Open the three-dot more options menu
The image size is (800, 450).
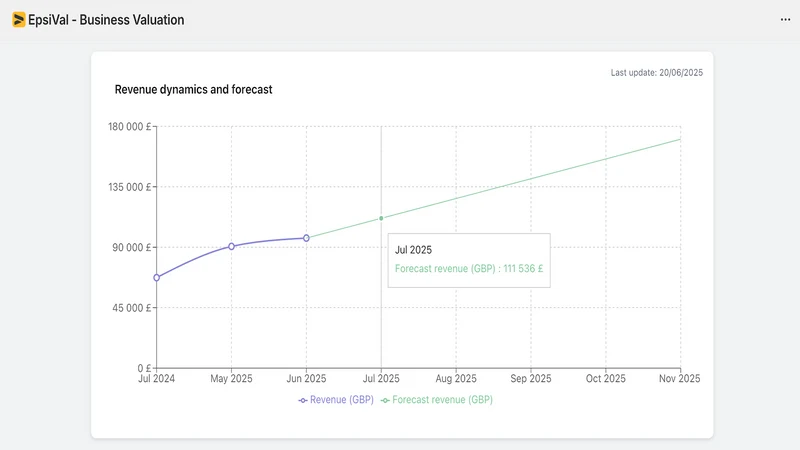[x=785, y=20]
